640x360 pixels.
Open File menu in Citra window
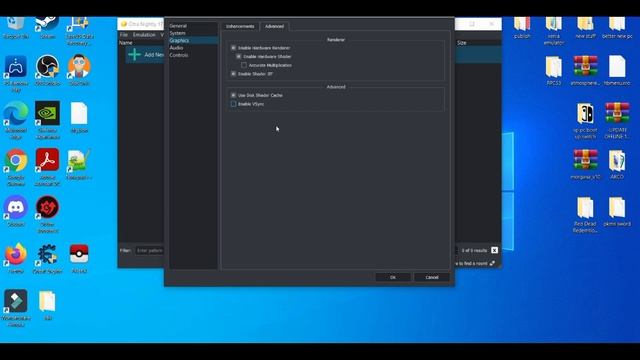tap(124, 35)
